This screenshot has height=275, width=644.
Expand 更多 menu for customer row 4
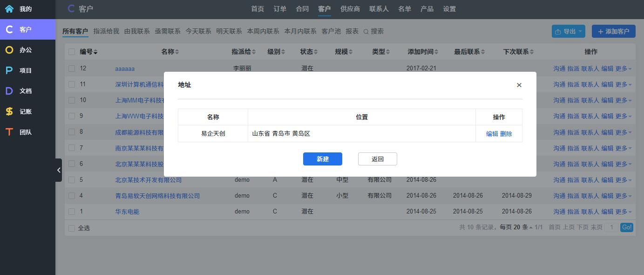pos(623,196)
